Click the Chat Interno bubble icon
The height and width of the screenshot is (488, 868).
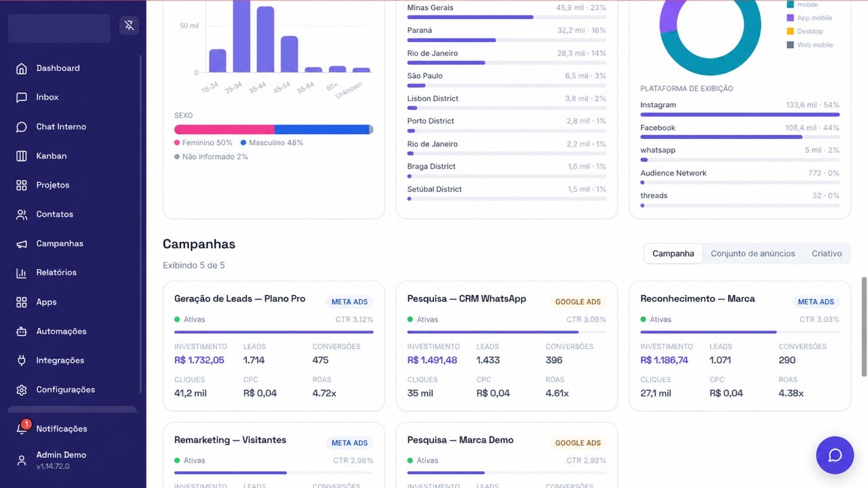(x=22, y=127)
